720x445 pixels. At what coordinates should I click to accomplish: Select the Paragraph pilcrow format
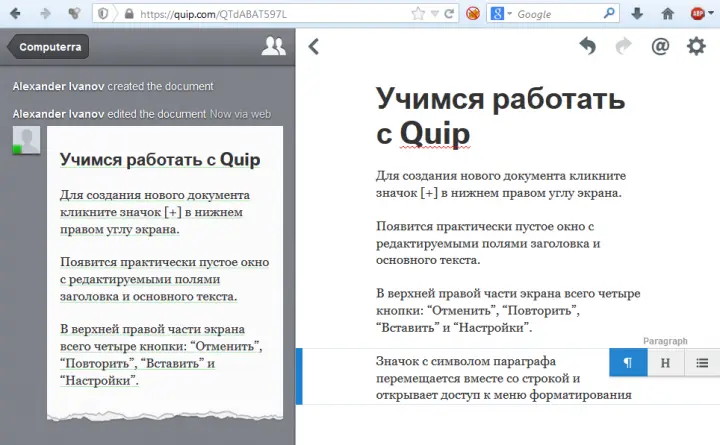(628, 362)
